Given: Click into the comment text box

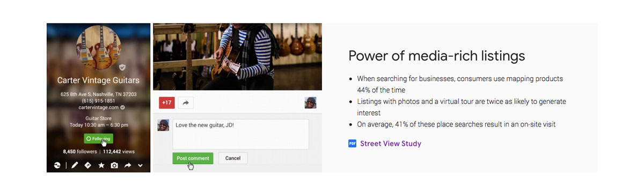Looking at the screenshot, I should tap(240, 134).
